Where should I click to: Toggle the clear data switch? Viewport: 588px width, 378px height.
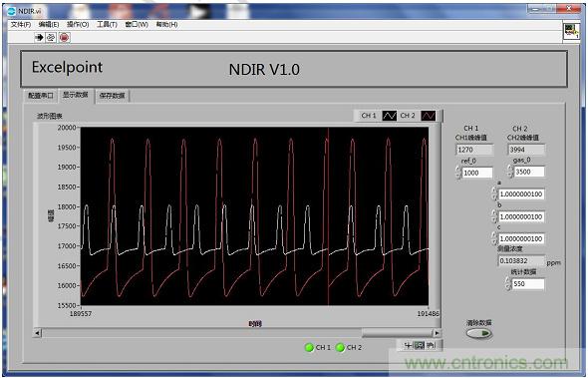point(479,333)
